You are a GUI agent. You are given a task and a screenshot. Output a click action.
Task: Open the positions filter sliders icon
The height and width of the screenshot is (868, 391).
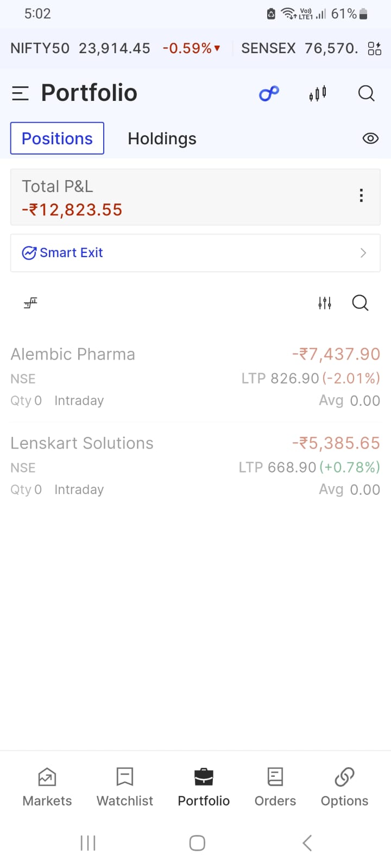[x=325, y=303]
